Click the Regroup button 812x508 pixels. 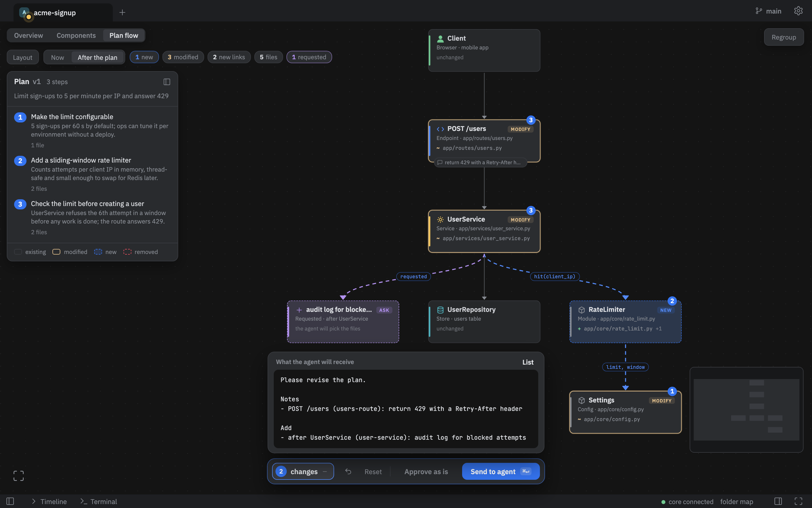coord(784,37)
